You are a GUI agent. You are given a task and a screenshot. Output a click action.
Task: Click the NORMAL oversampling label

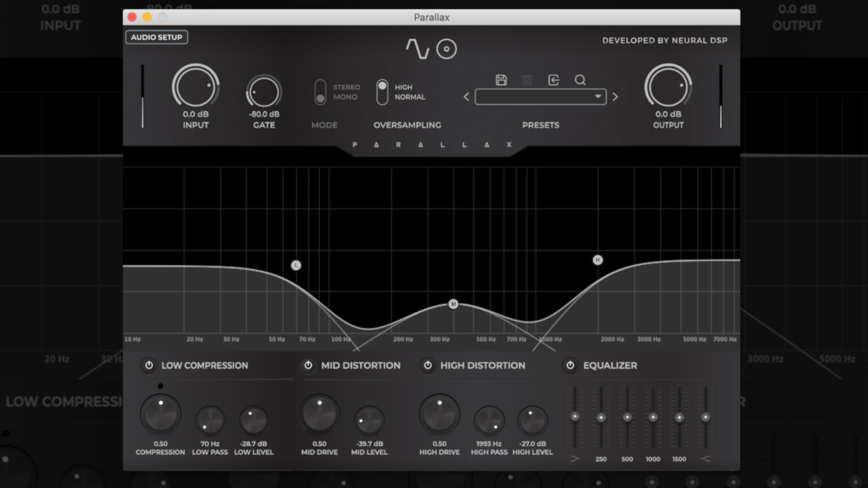(x=410, y=97)
